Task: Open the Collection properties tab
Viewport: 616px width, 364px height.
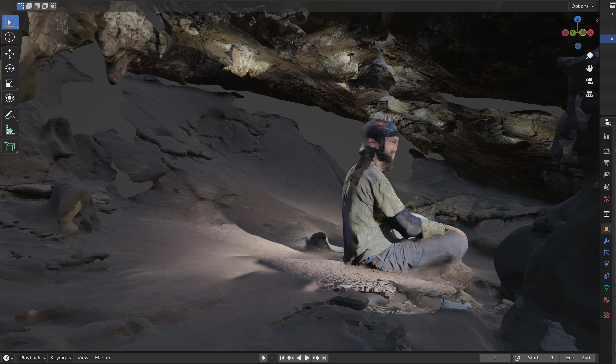Action: 607,214
